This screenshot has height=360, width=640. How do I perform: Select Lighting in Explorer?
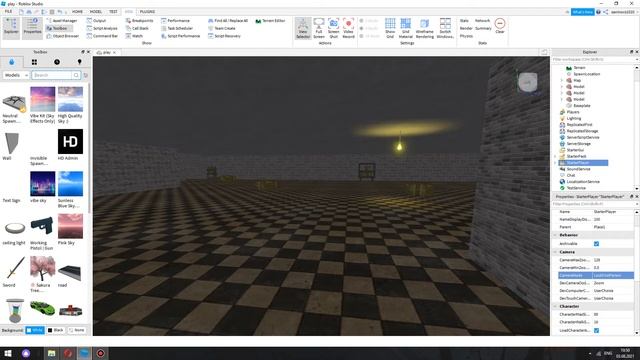(573, 118)
